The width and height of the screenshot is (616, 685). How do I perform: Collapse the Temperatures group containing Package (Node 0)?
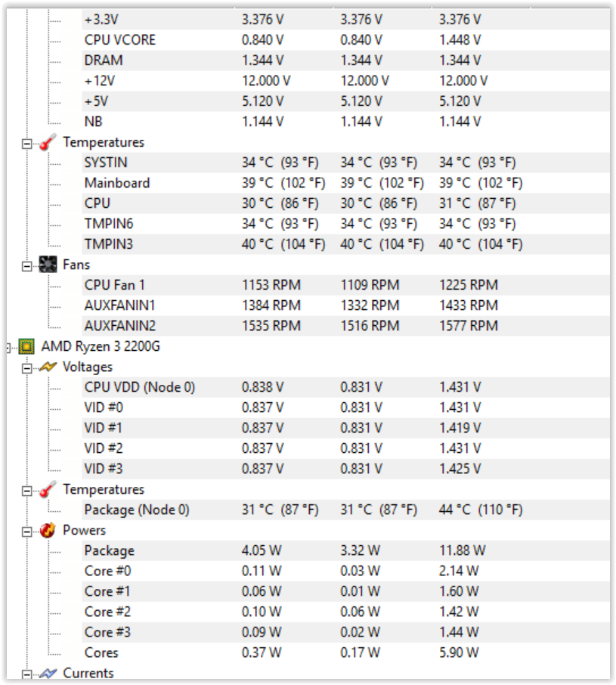28,490
